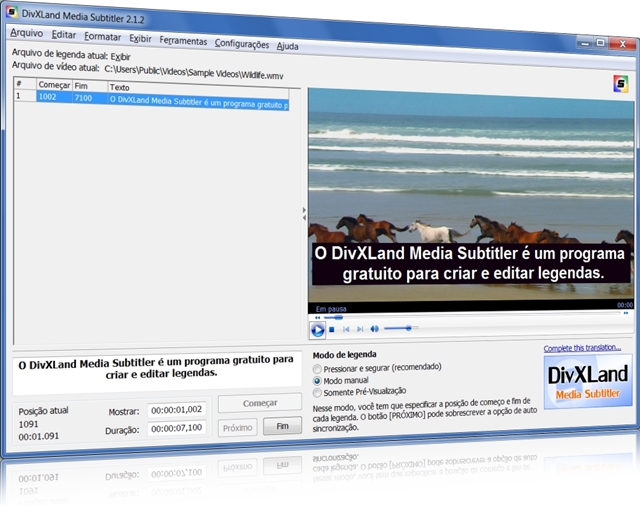
Task: Click the Começar button
Action: [x=260, y=403]
